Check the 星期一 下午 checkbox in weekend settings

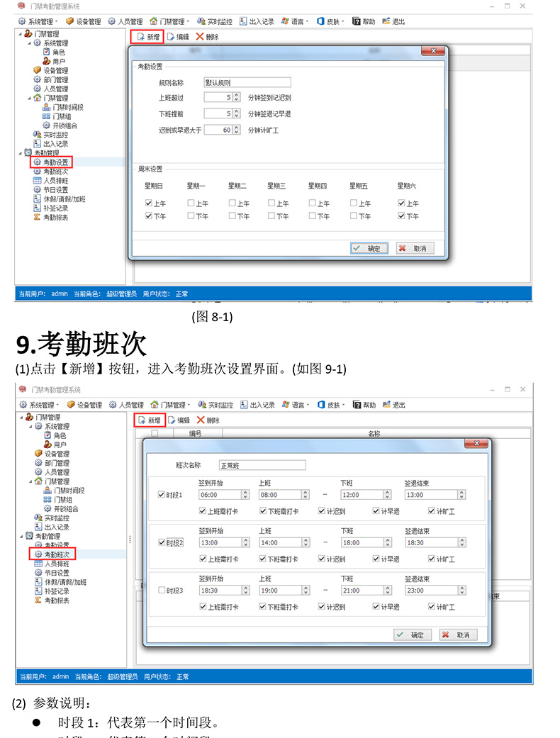tap(191, 216)
